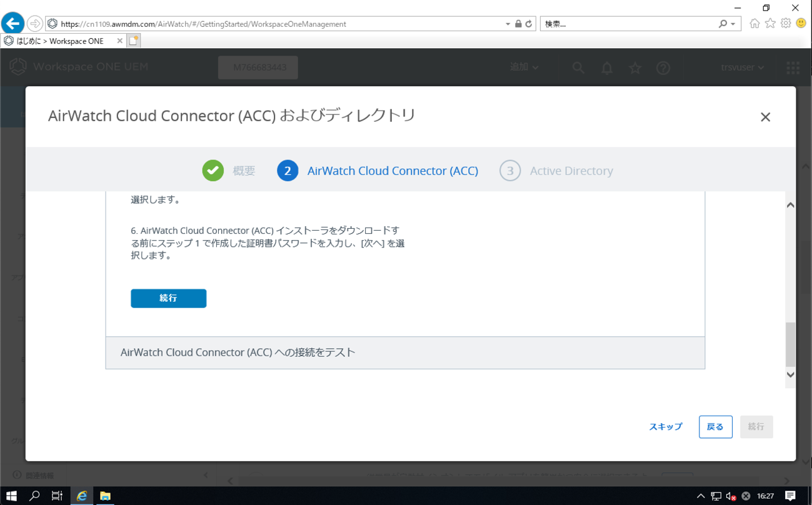812x505 pixels.
Task: Open Task View on the taskbar
Action: [x=57, y=496]
